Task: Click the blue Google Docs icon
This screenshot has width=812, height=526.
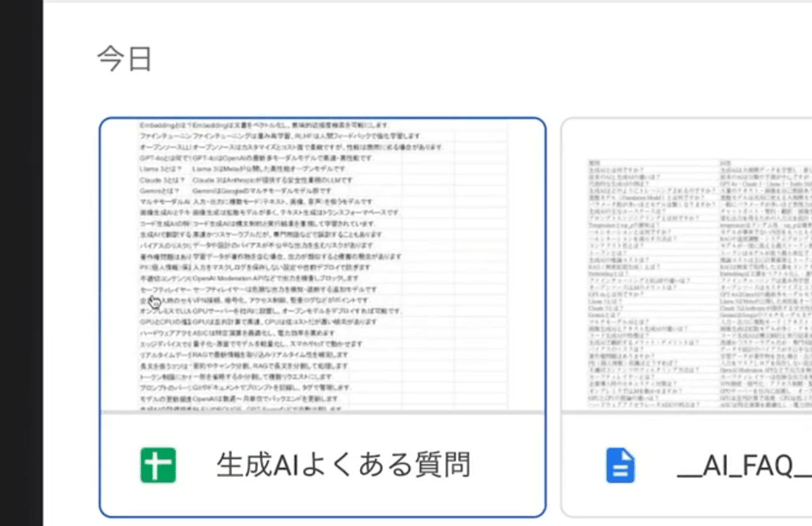Action: point(620,464)
